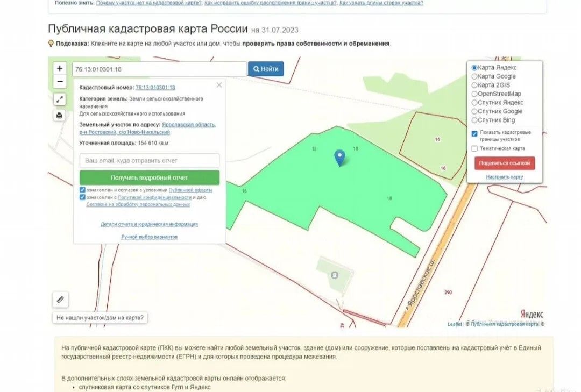Viewport: 581px width, 392px height.
Task: Select Спутник Яндекс radio option
Action: [x=474, y=103]
